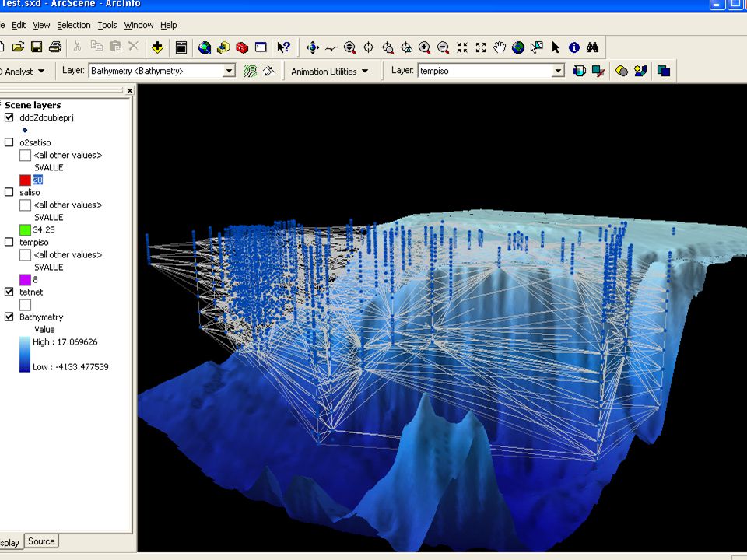Open the Tools menu

point(107,25)
